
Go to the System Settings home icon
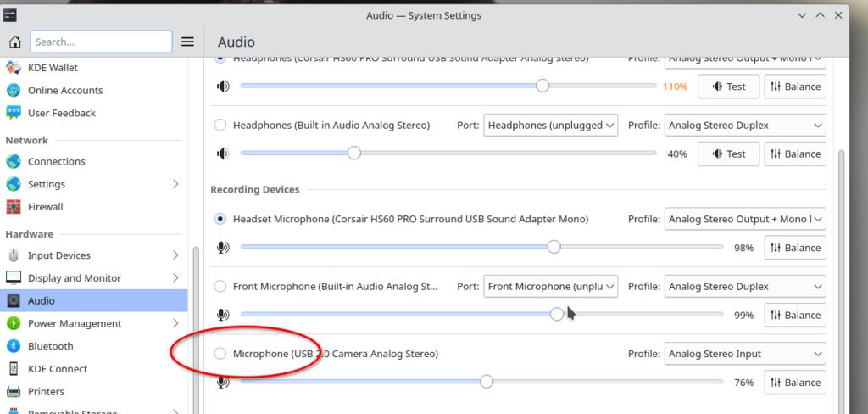tap(15, 42)
